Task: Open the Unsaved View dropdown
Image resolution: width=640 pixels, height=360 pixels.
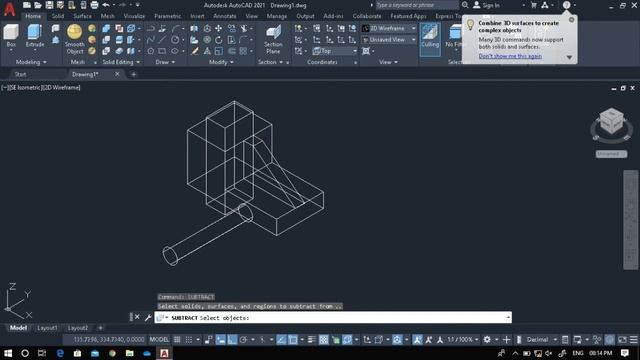Action: click(x=389, y=40)
